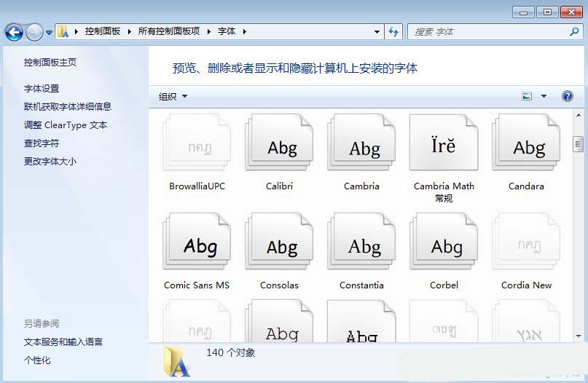Click the font icon below Comic Sans MS
Screen dimensions: 588x383
197,321
